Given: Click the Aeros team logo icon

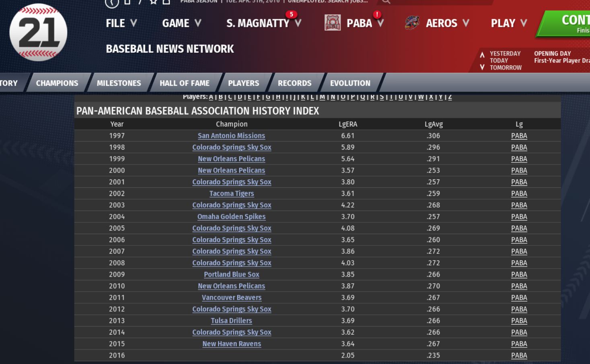Looking at the screenshot, I should (412, 23).
